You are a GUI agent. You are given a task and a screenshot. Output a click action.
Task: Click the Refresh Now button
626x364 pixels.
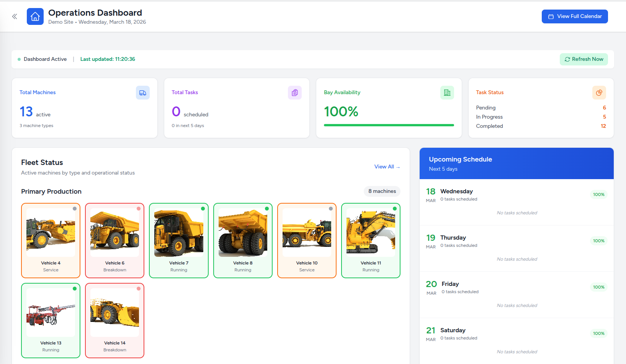click(584, 59)
